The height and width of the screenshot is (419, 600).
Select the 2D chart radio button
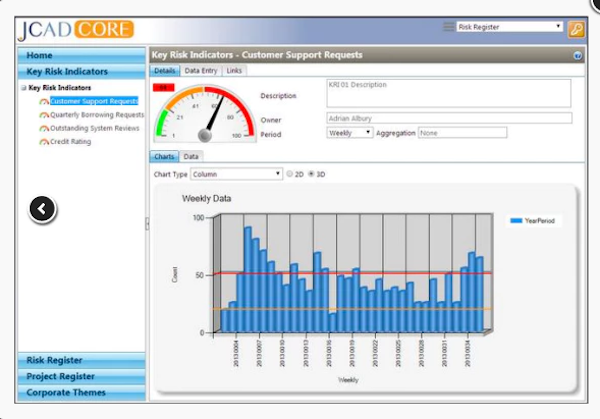[290, 174]
